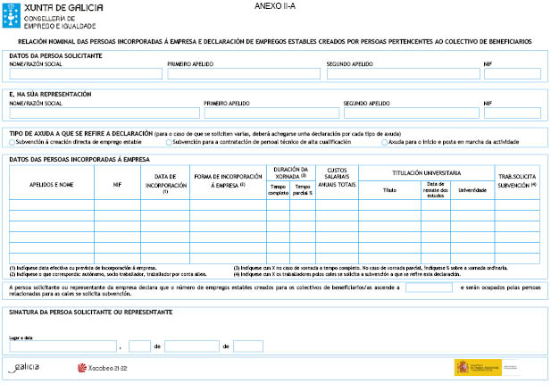This screenshot has width=551, height=392.
Task: Focus applicant's Nome/Razón Social field
Action: point(85,74)
